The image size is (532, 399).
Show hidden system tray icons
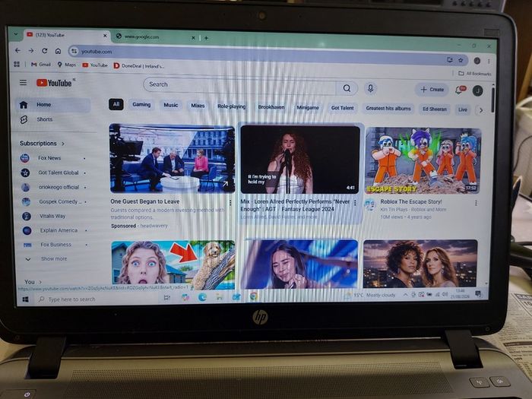(405, 295)
